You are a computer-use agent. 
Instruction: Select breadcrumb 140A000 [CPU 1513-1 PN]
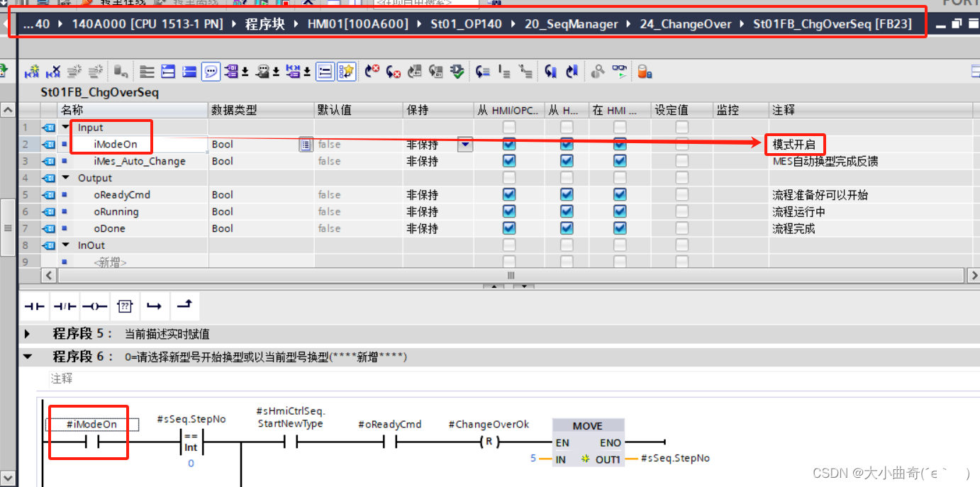click(147, 24)
